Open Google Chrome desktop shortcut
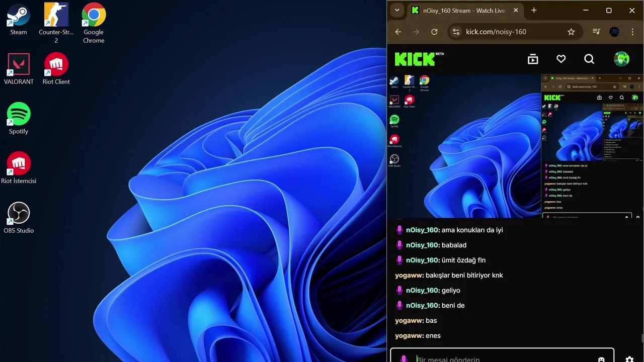This screenshot has height=362, width=644. point(94,23)
